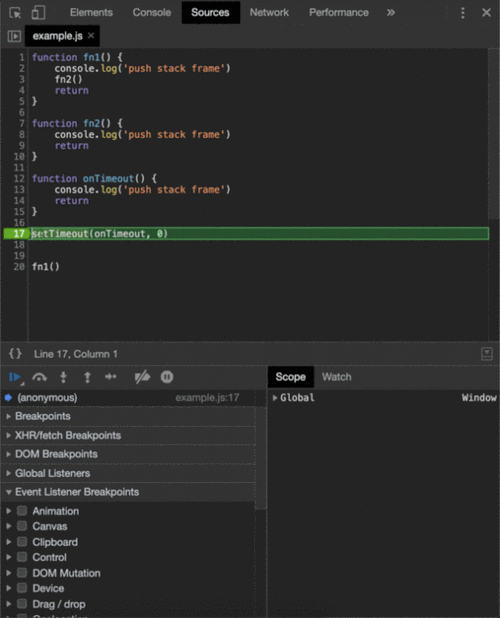
Task: Step into the next function call
Action: pyautogui.click(x=63, y=377)
